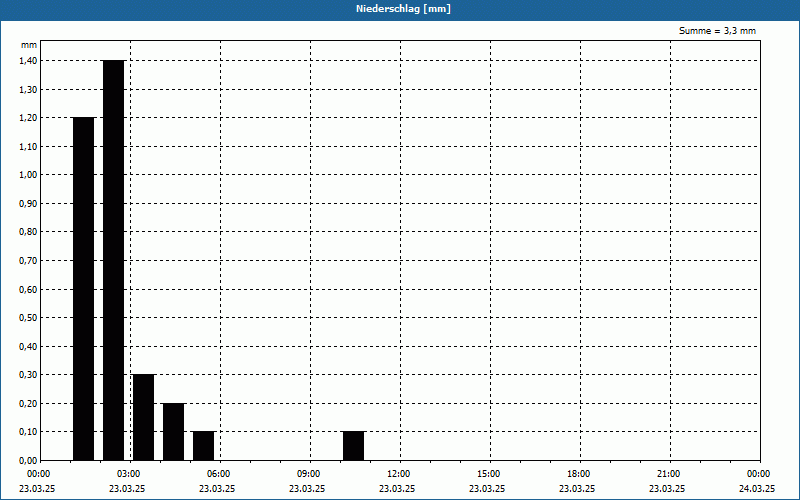Select the 1,00 y-axis label

[x=28, y=175]
